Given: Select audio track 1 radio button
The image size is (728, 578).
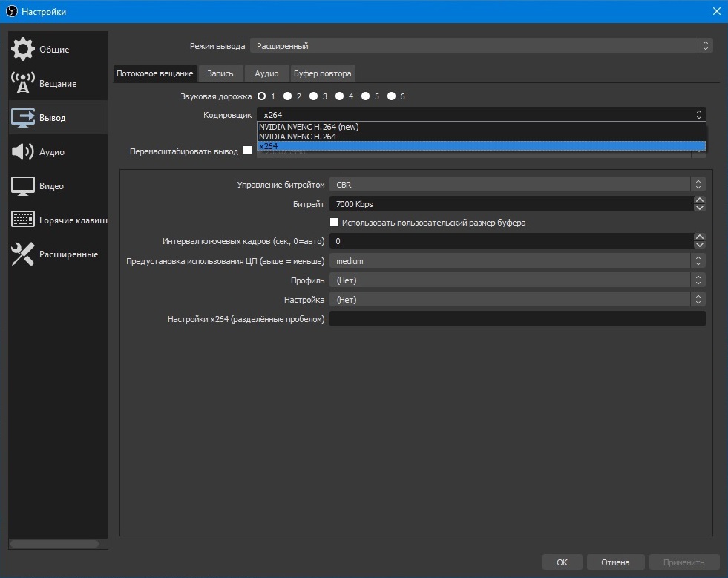Looking at the screenshot, I should click(x=262, y=96).
